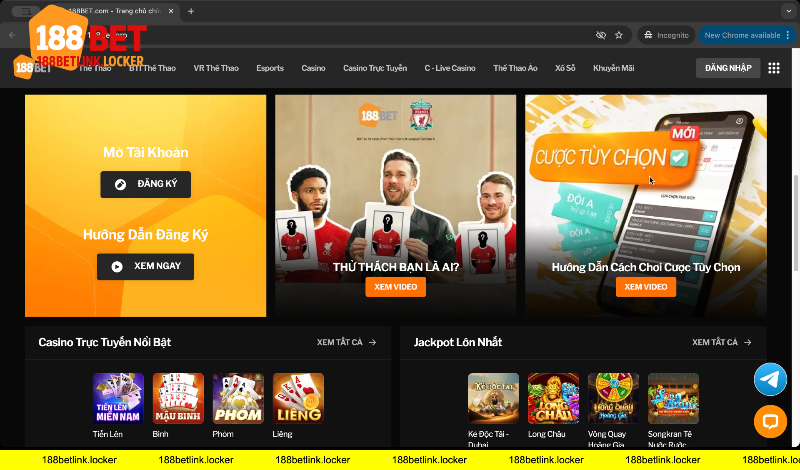
Task: Go to the Esports menu tab
Action: pyautogui.click(x=270, y=68)
